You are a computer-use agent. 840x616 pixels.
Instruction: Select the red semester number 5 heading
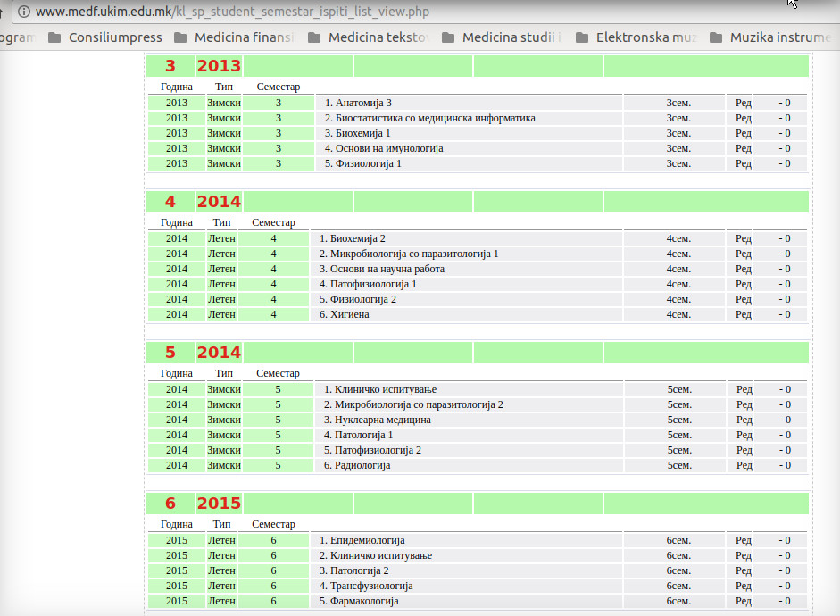tap(170, 353)
